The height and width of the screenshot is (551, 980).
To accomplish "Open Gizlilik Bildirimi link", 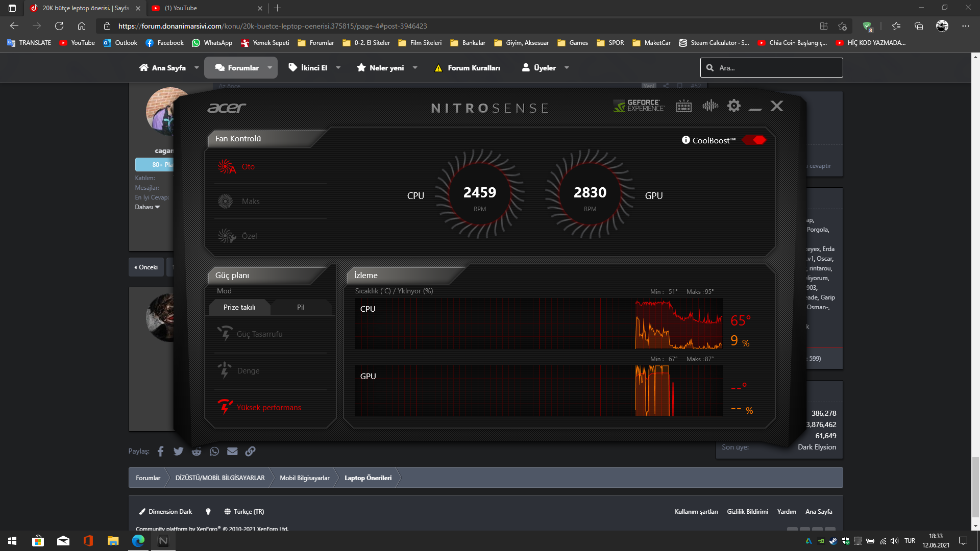I will pyautogui.click(x=747, y=512).
